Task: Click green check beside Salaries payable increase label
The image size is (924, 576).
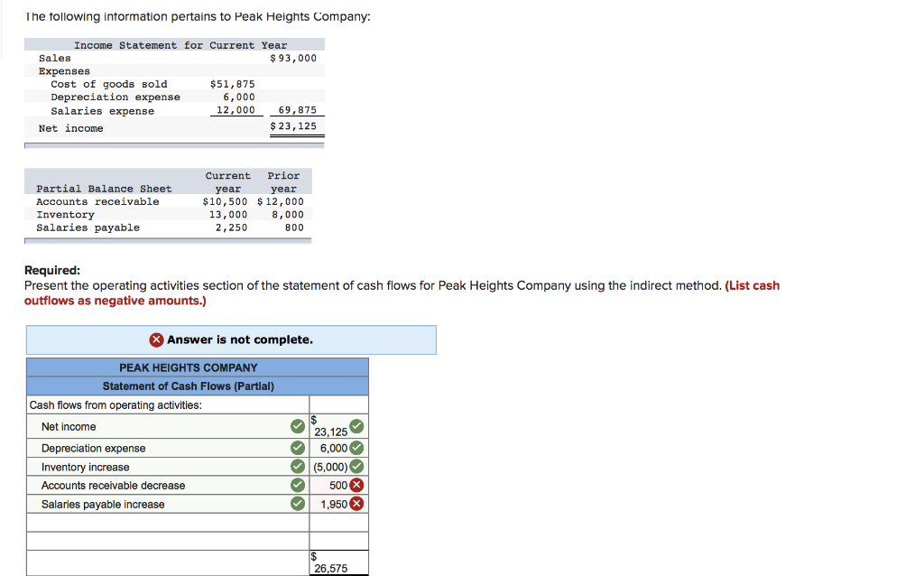Action: coord(298,504)
